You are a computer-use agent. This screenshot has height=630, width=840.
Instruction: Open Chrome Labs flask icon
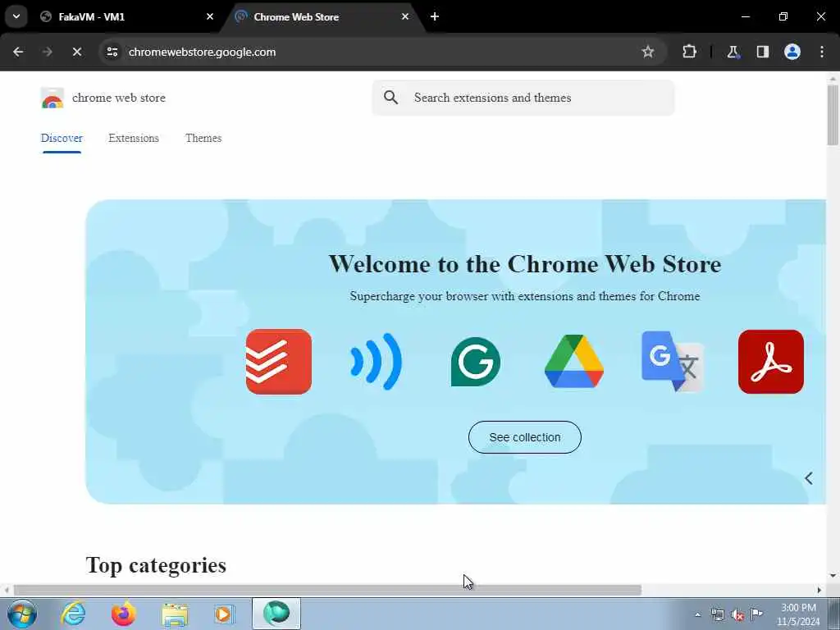coord(733,52)
